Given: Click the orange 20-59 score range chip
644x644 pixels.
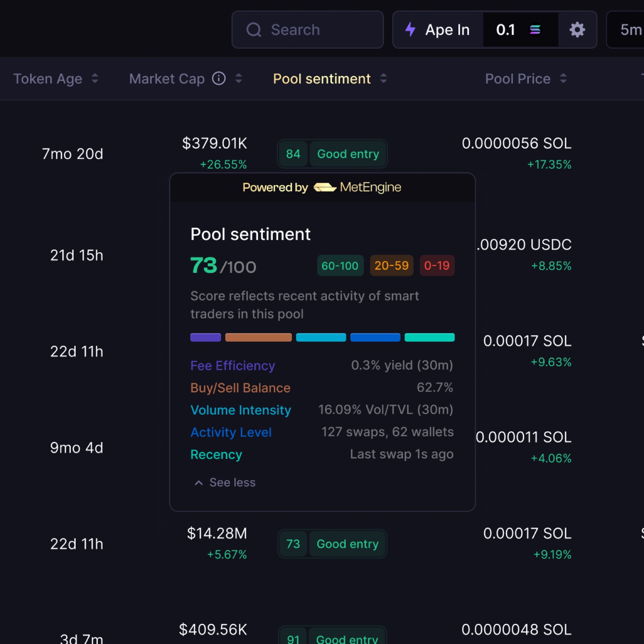Looking at the screenshot, I should click(392, 266).
